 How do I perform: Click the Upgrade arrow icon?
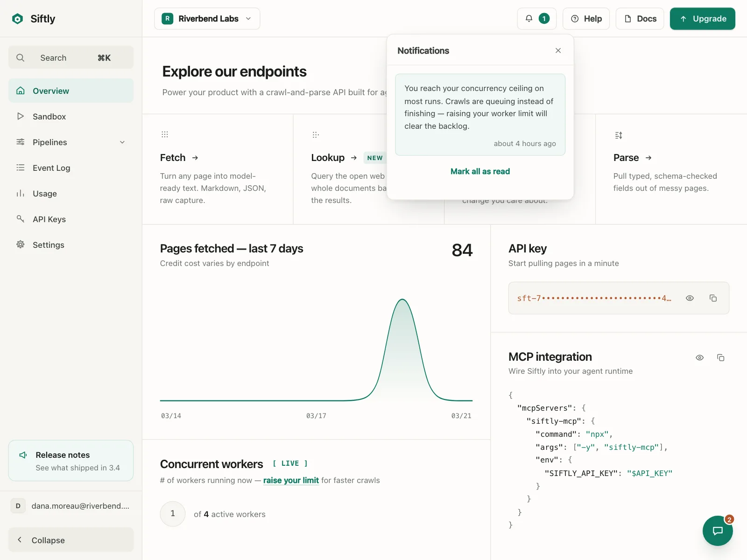click(684, 19)
